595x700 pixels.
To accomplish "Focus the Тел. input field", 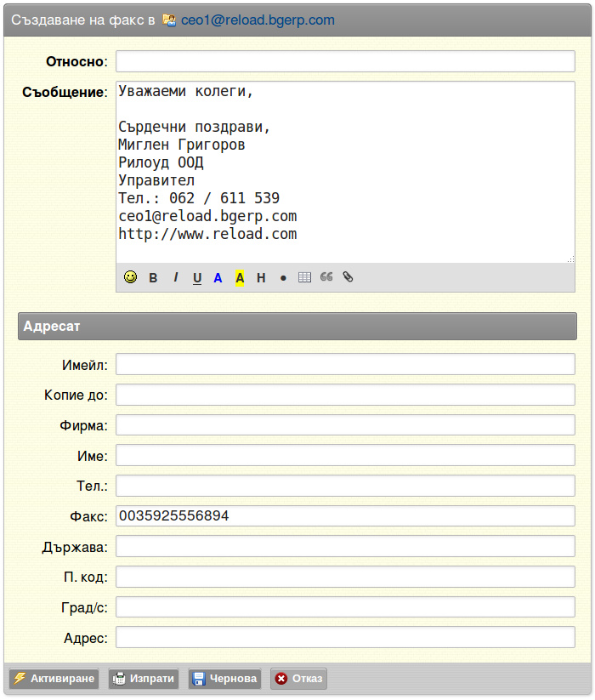I will (345, 486).
